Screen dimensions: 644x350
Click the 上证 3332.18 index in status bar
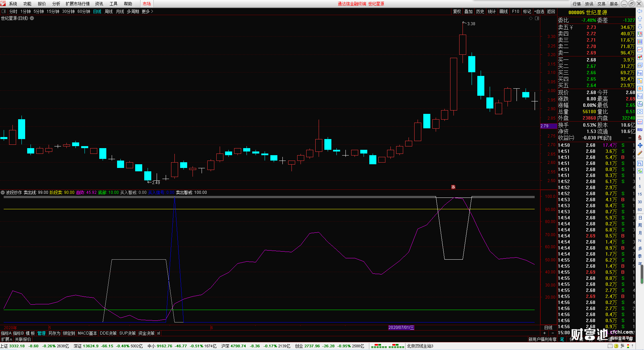13,346
